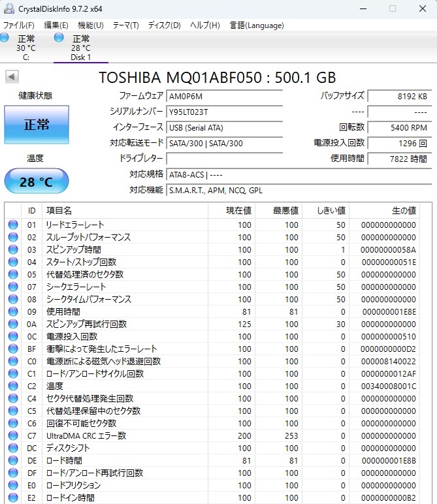
Task: Click status icon of row C6 回復不可能セクタ数
Action: click(x=13, y=423)
